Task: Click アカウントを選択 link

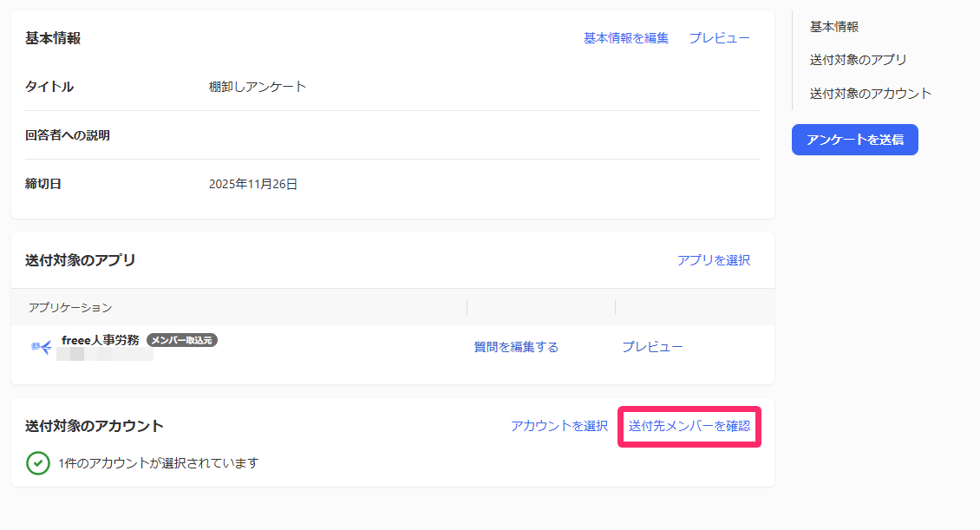Action: tap(559, 426)
